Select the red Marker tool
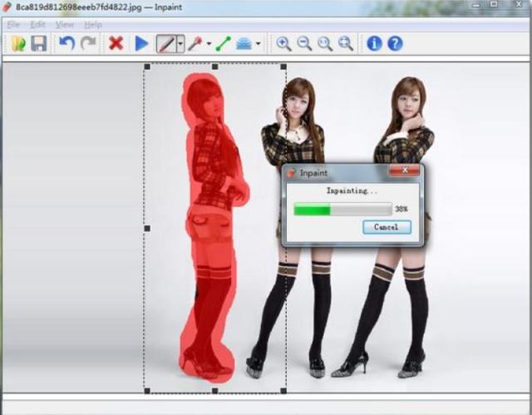The image size is (532, 415). pos(166,43)
